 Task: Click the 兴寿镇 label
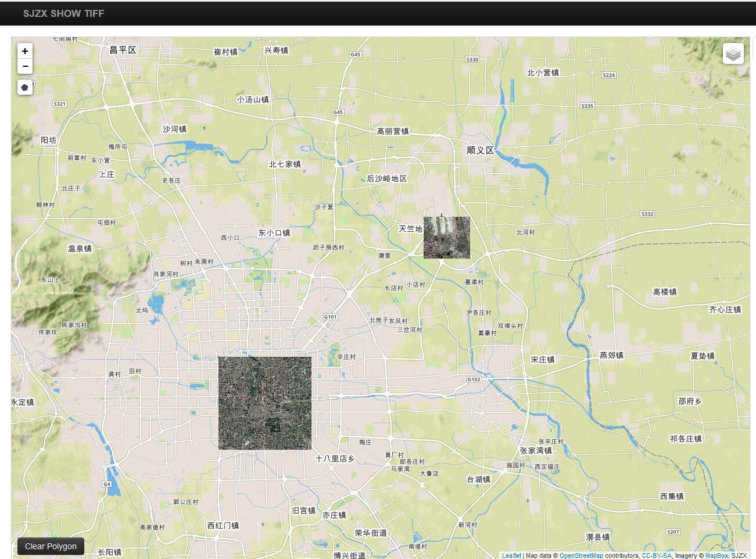pos(276,51)
